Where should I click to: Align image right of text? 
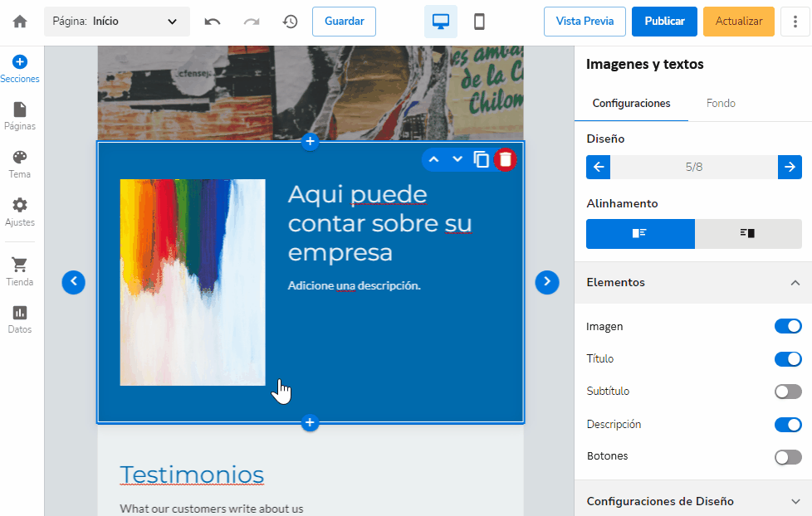point(748,233)
